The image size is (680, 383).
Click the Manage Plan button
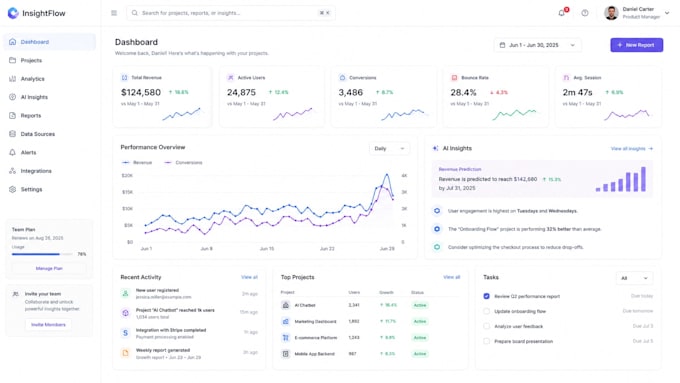49,268
